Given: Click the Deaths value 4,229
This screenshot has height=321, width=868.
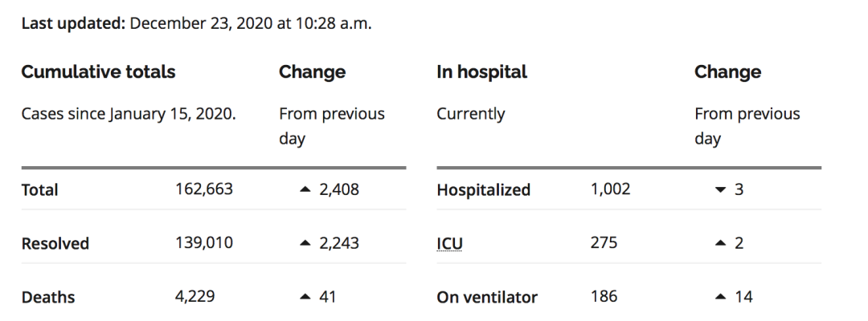Looking at the screenshot, I should [x=194, y=296].
